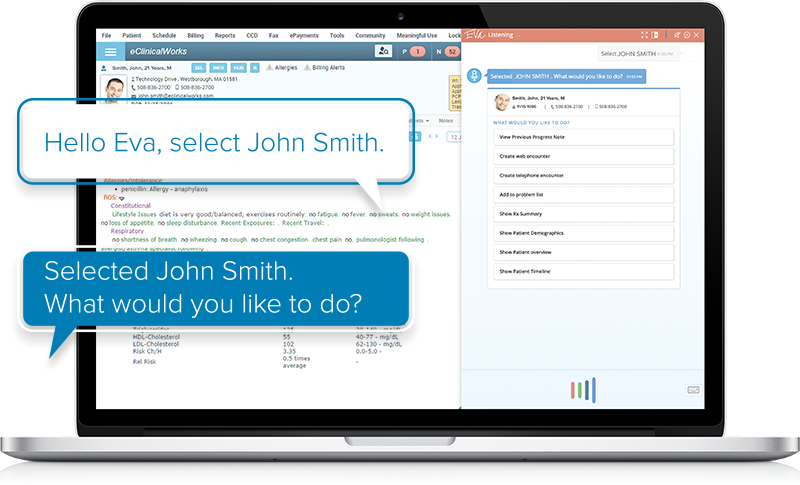
Task: Click penicillin allergy anaphylaxis entry
Action: pyautogui.click(x=164, y=189)
